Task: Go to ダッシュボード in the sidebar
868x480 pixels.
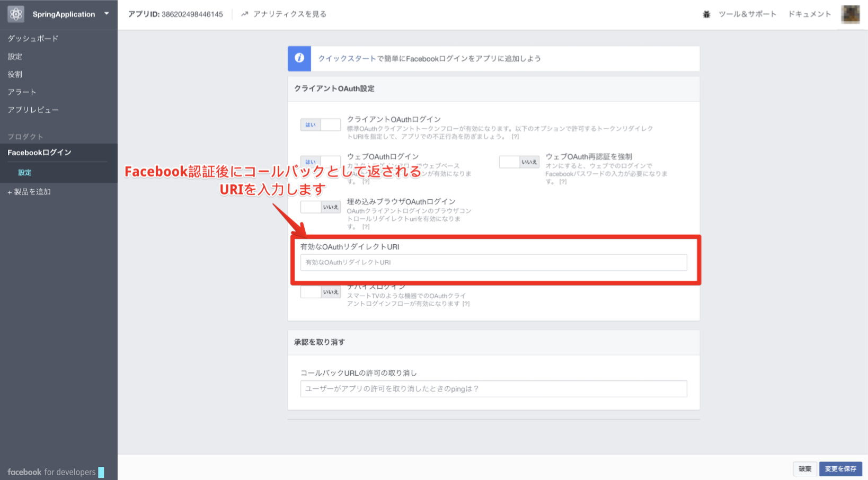Action: (x=33, y=39)
